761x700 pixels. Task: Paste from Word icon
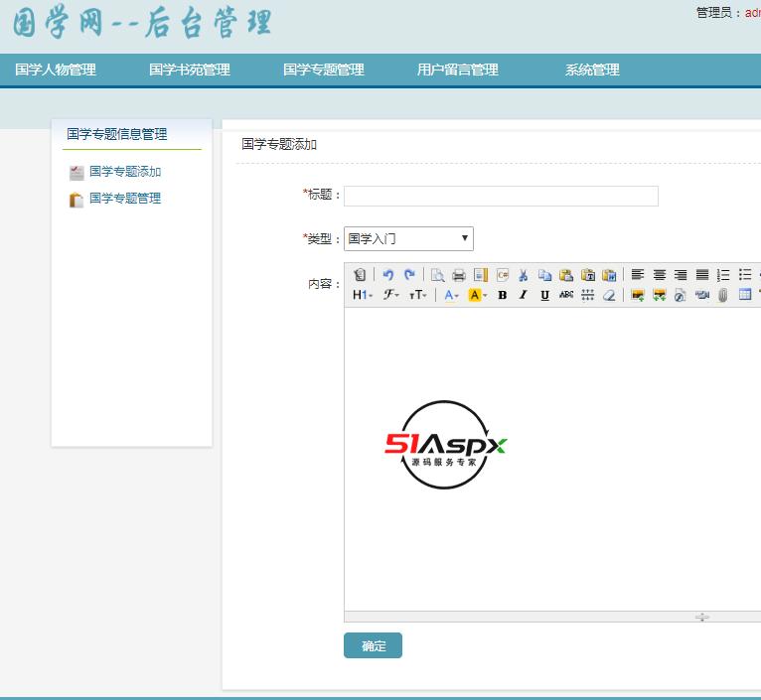pos(609,275)
